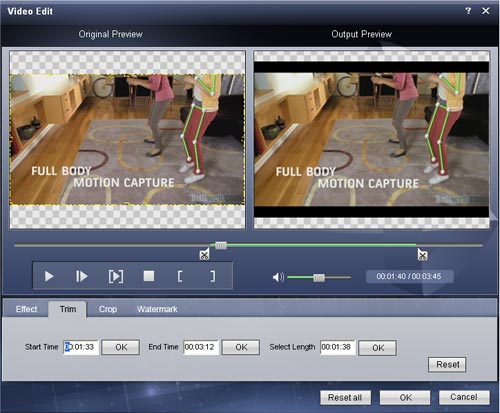The width and height of the screenshot is (500, 413).
Task: Set trim end with right bracket
Action: click(212, 276)
